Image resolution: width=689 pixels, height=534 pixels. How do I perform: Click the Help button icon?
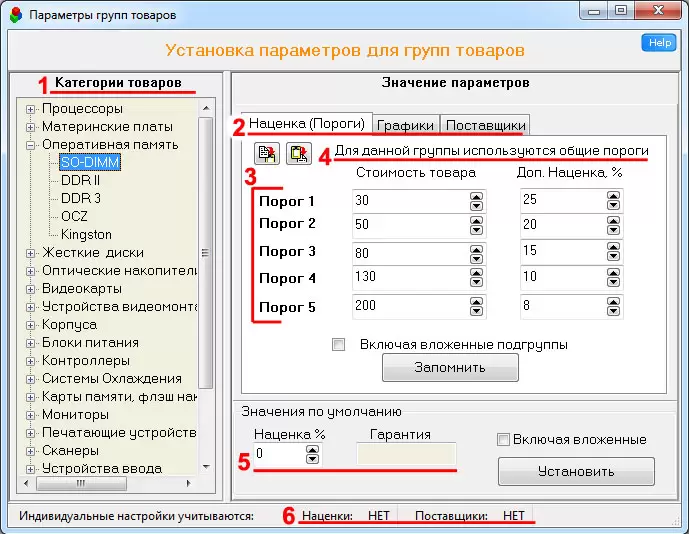661,43
